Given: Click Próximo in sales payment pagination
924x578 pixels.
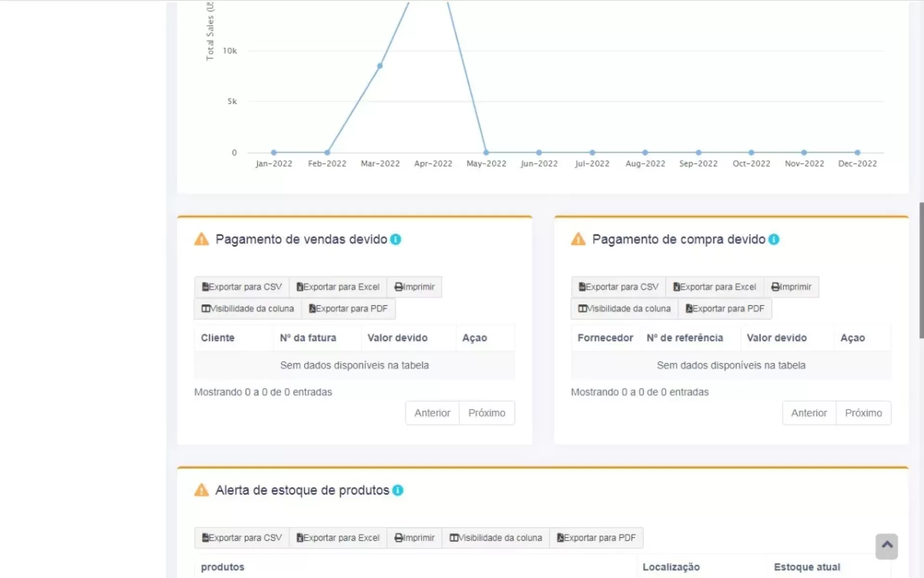Looking at the screenshot, I should point(487,413).
